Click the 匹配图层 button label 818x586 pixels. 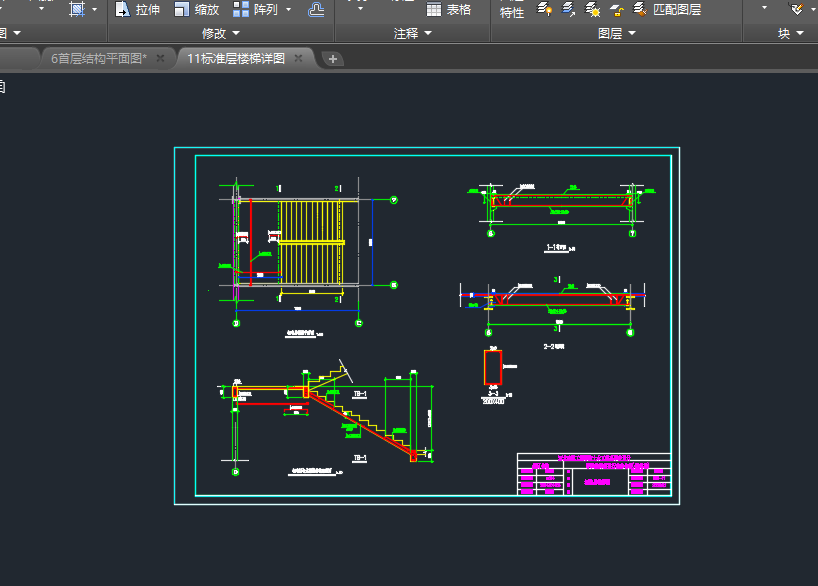click(x=677, y=10)
